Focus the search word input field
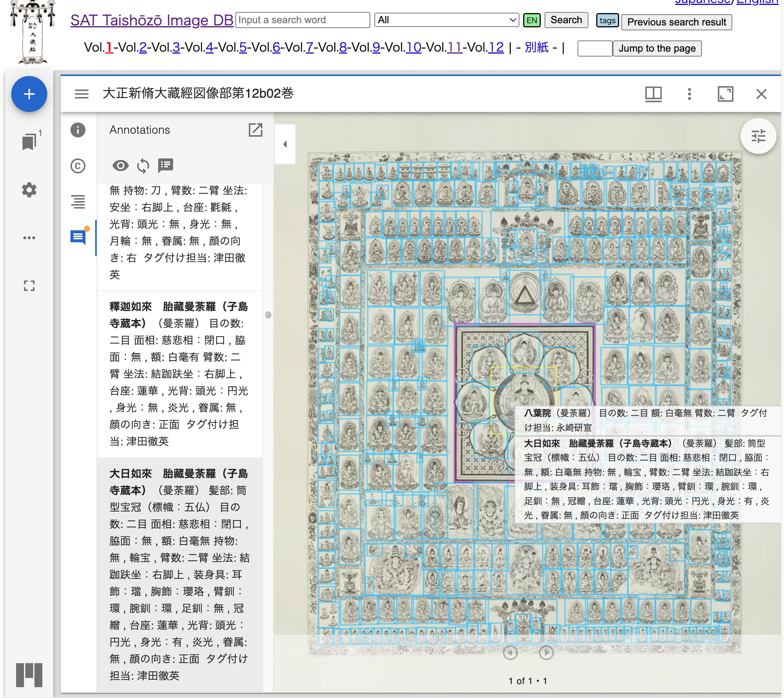Screen dimensions: 784x698 point(303,20)
